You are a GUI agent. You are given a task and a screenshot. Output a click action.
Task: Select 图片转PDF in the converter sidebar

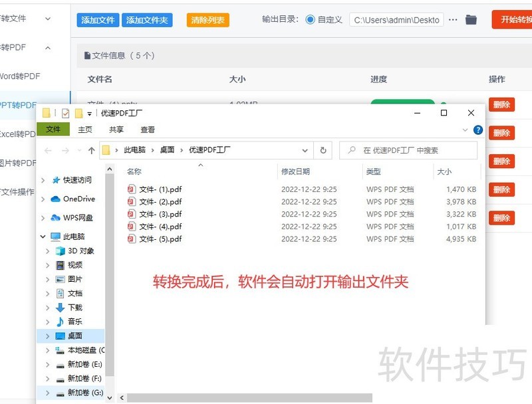(18, 163)
